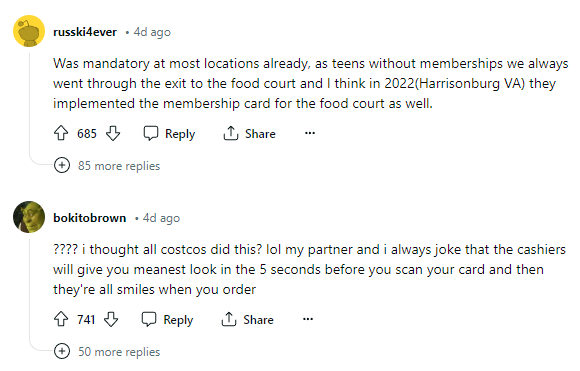580x371 pixels.
Task: Click the 4d ago timestamp on bokitobrown's comment
Action: click(x=161, y=218)
